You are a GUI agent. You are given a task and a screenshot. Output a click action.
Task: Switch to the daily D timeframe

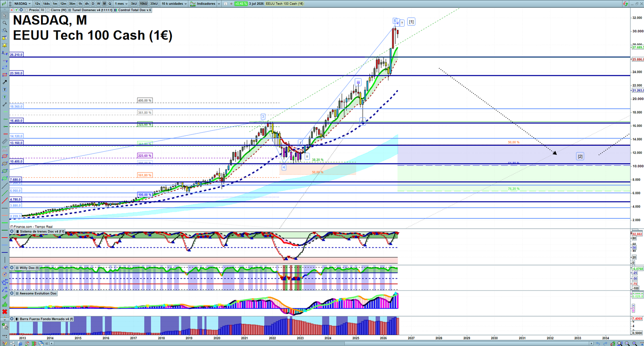(93, 4)
